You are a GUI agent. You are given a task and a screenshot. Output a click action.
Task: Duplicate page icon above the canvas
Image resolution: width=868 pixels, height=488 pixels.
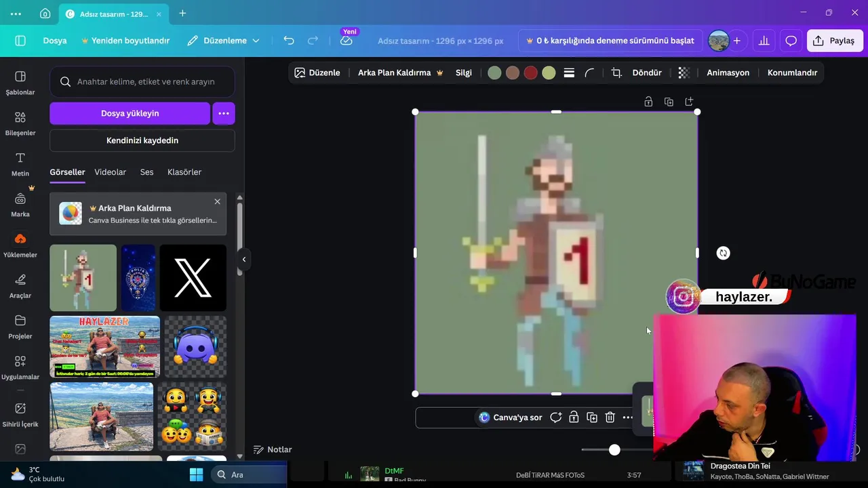point(669,102)
